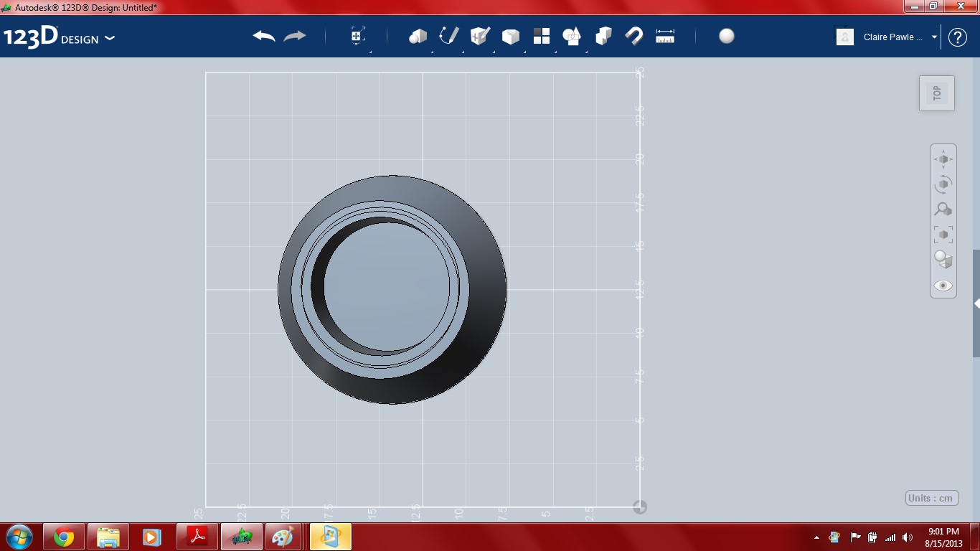980x551 pixels.
Task: Open the Pattern tool menu
Action: click(542, 36)
